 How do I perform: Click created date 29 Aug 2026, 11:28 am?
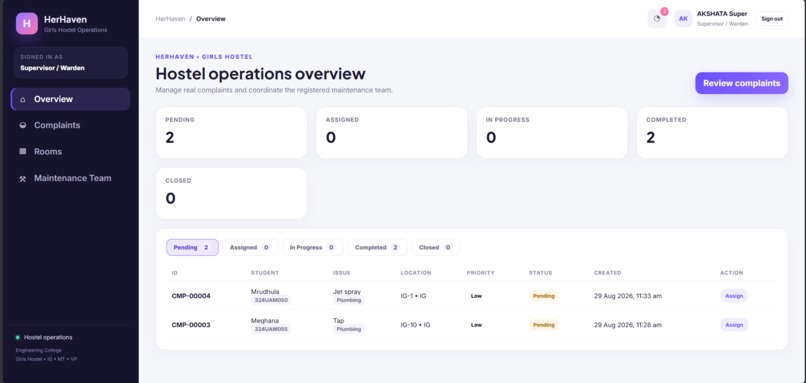[x=628, y=325]
